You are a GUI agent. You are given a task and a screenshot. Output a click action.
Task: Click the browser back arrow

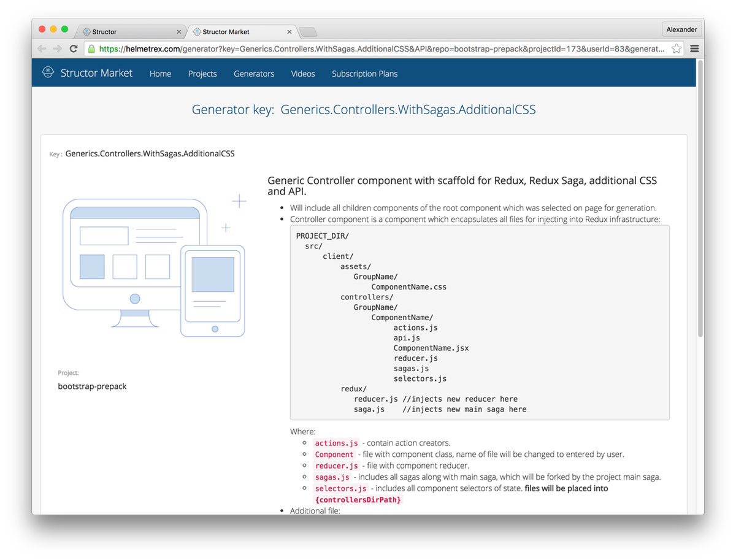[42, 48]
